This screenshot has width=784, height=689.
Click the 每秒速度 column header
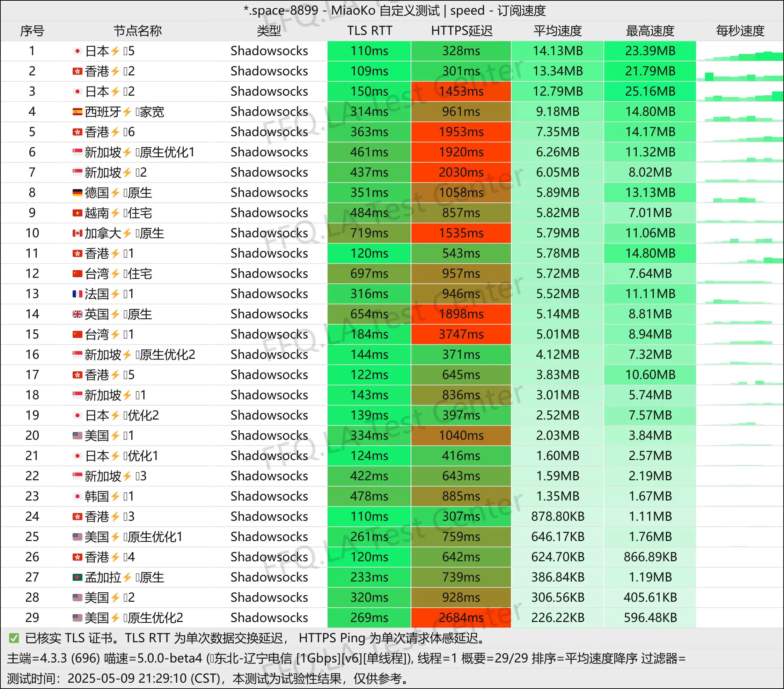[740, 31]
